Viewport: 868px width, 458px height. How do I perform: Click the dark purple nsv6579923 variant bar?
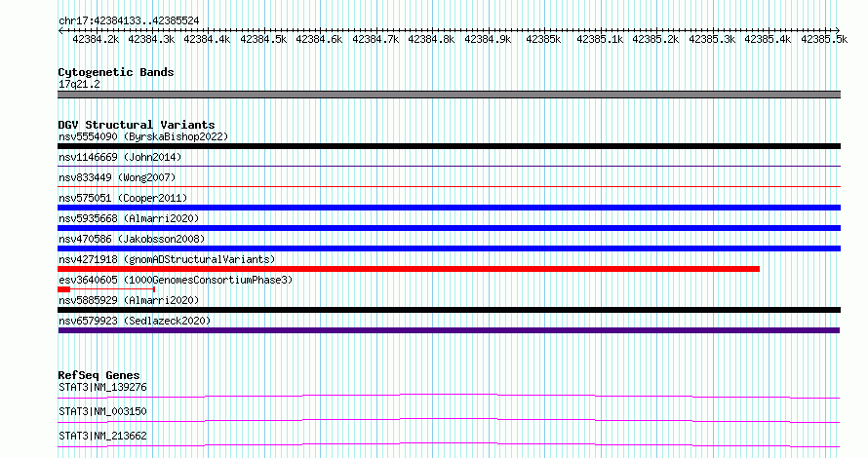[449, 330]
